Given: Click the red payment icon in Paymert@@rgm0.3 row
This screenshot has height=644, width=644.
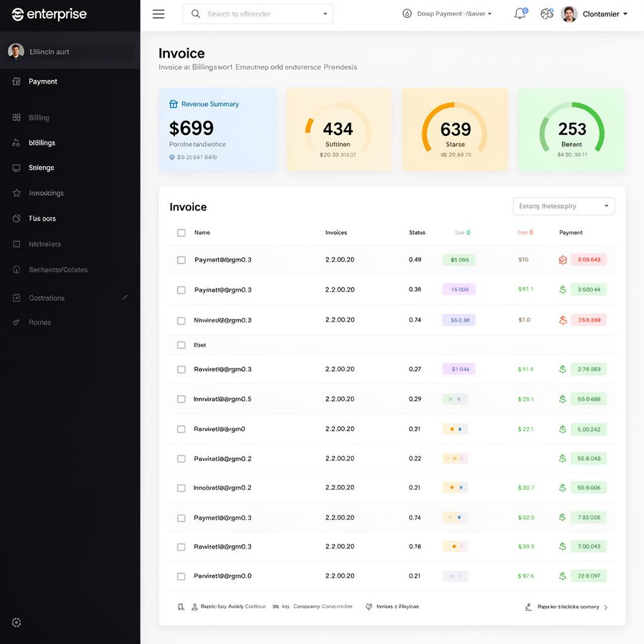Looking at the screenshot, I should 563,260.
